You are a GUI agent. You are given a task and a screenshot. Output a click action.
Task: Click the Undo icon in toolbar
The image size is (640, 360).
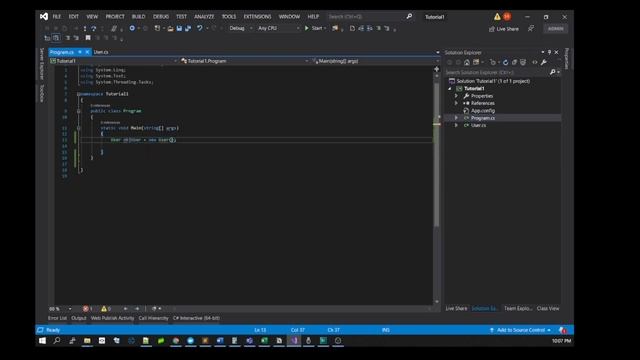[x=200, y=28]
